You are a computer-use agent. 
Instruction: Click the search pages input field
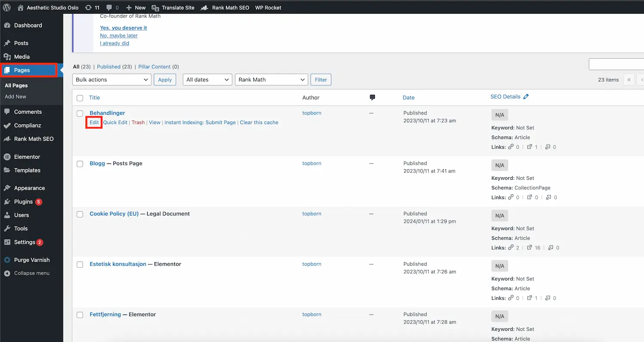coord(616,64)
